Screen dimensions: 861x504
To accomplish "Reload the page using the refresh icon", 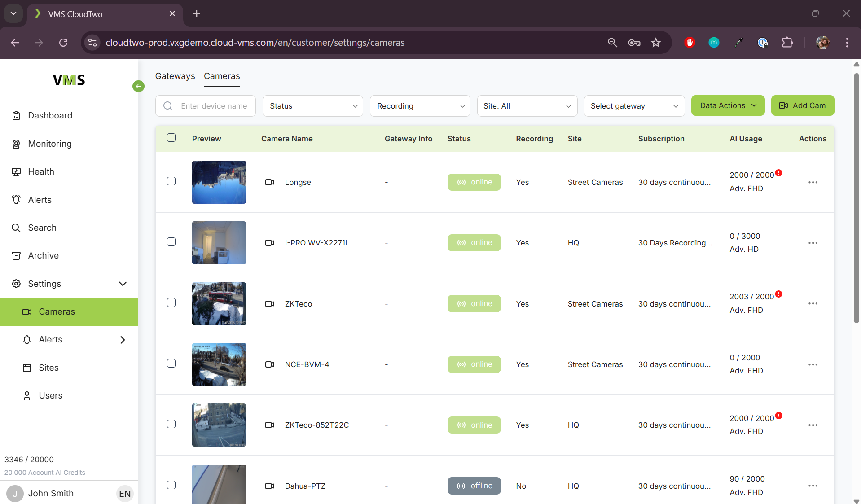I will pos(63,43).
